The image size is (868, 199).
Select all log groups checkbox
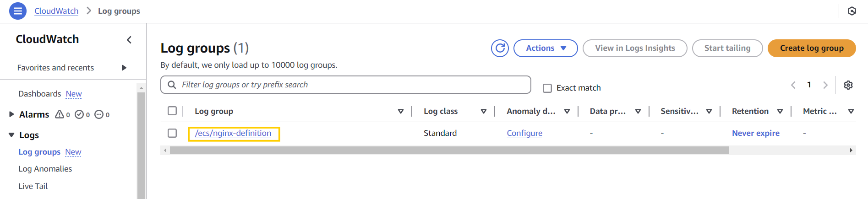coord(172,111)
